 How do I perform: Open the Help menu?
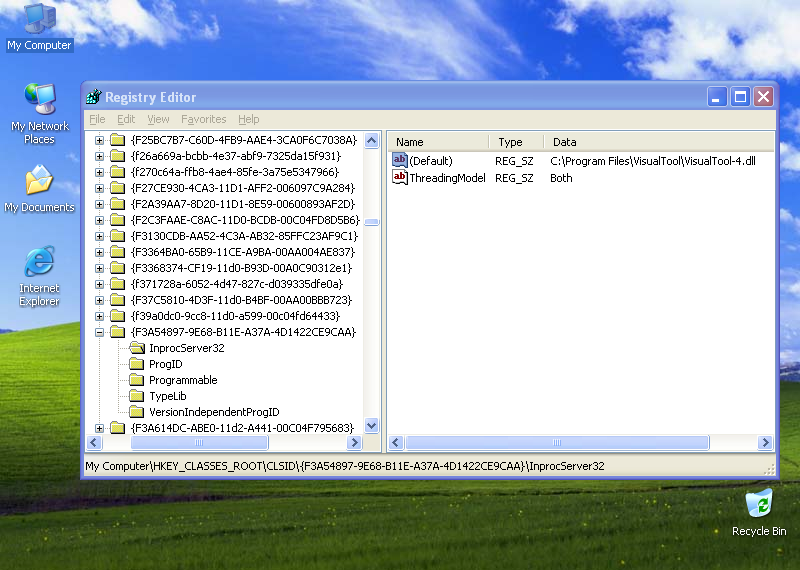pos(248,119)
